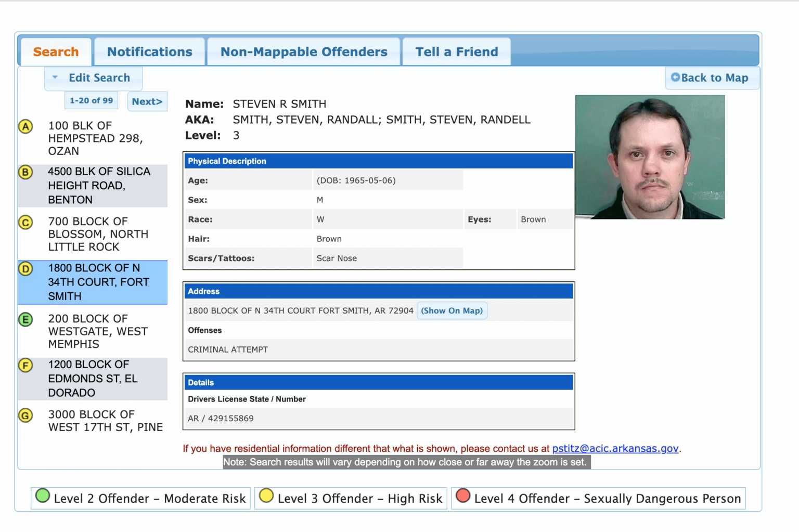Click the red Level 4 Offender legend circle
This screenshot has height=532, width=799.
coord(463,496)
